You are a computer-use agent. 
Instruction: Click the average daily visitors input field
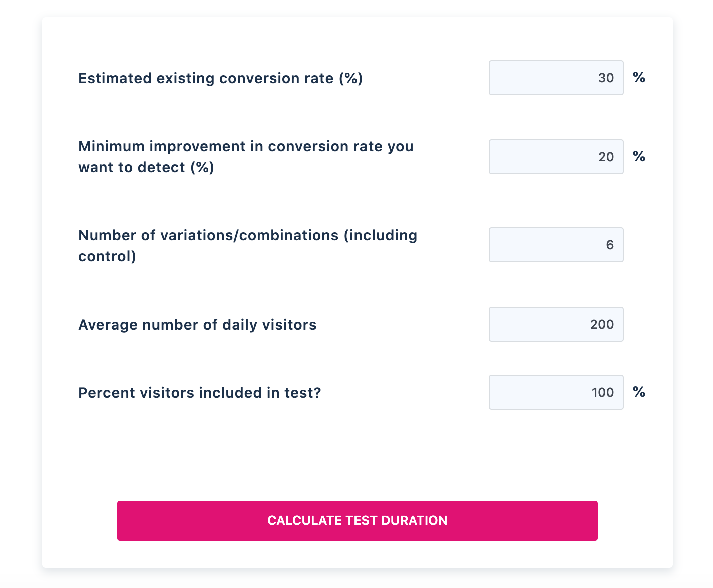coord(556,324)
